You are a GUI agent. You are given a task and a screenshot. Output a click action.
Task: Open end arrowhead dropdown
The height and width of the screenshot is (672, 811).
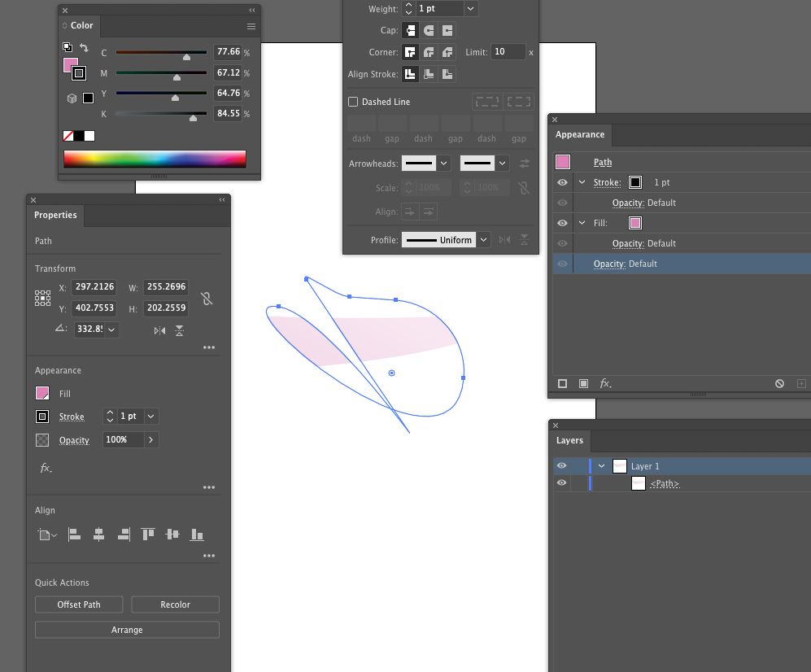click(502, 164)
